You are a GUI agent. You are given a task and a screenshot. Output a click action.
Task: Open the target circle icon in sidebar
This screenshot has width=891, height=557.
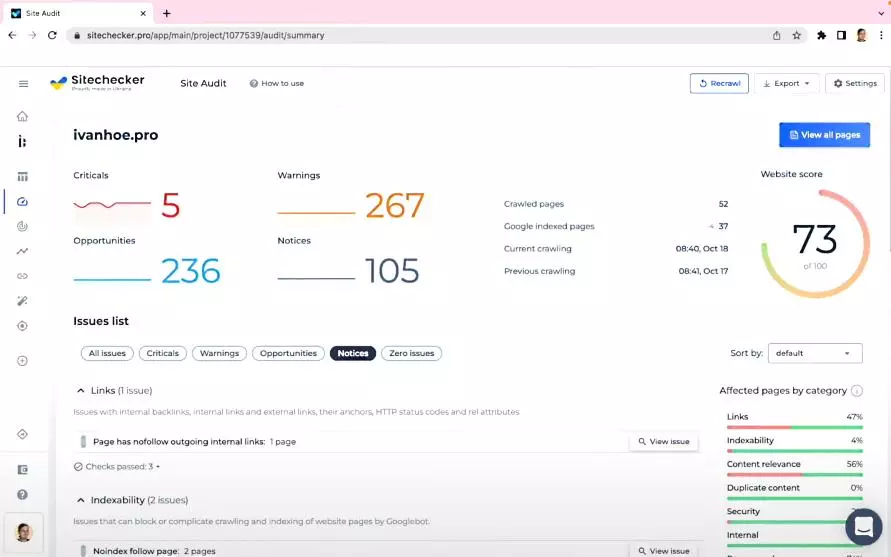(22, 326)
